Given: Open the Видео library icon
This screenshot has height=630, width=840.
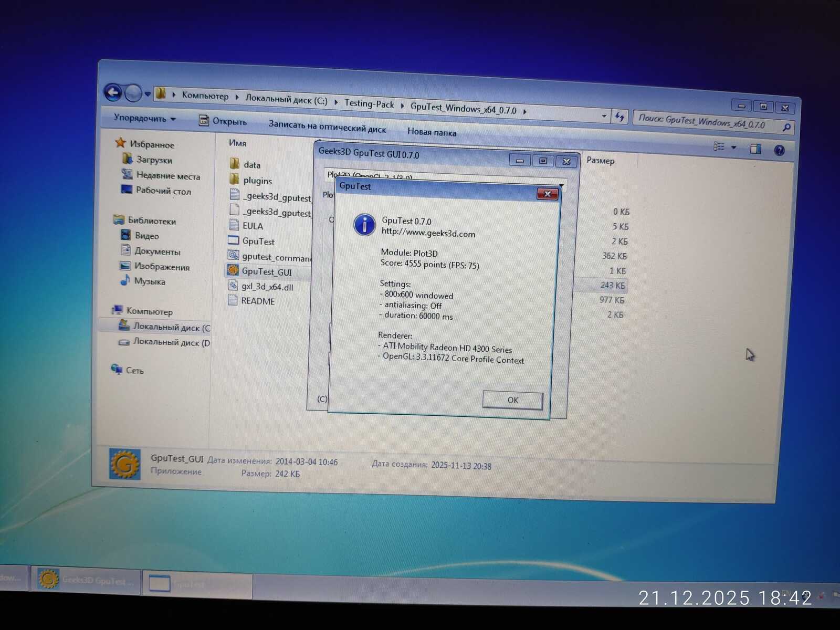Looking at the screenshot, I should pos(125,235).
